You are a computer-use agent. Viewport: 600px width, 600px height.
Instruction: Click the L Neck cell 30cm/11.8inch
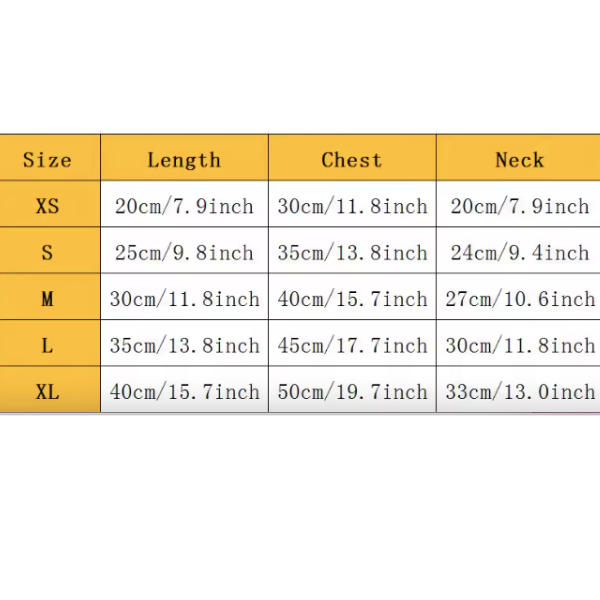click(x=519, y=345)
